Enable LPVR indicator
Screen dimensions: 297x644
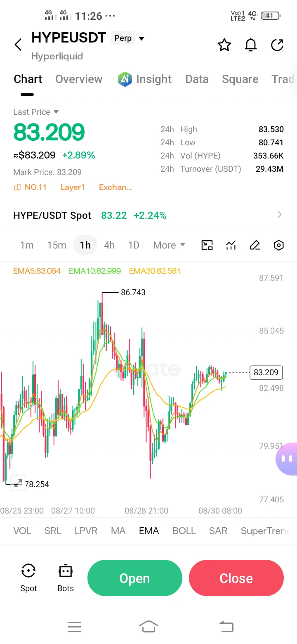click(86, 531)
